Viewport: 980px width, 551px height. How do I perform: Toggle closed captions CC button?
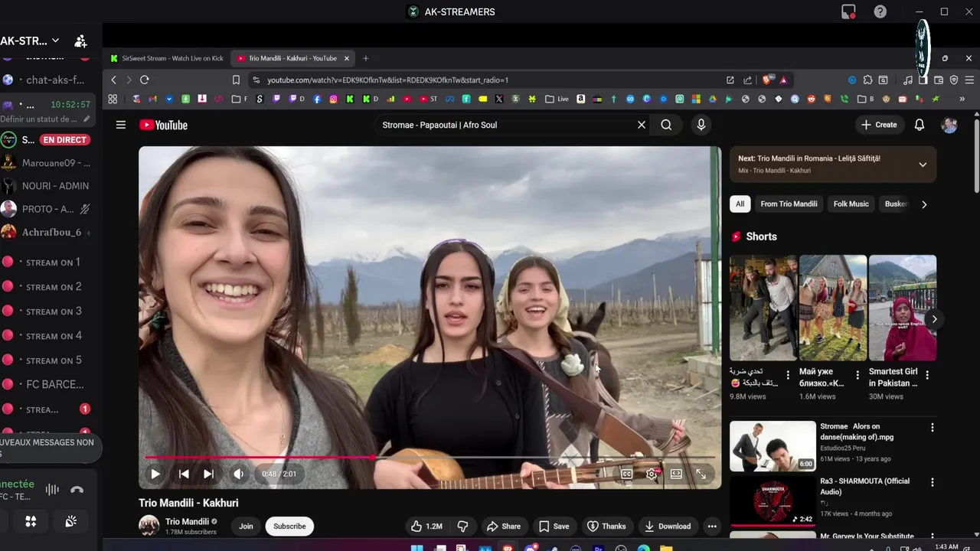click(626, 474)
